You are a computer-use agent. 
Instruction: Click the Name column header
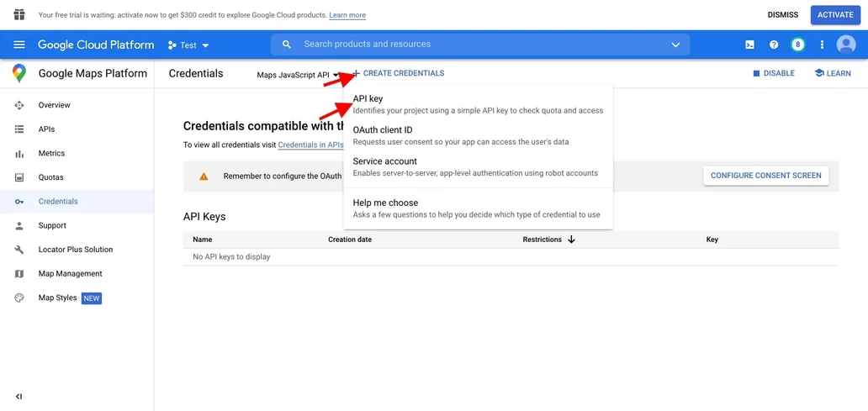[202, 240]
